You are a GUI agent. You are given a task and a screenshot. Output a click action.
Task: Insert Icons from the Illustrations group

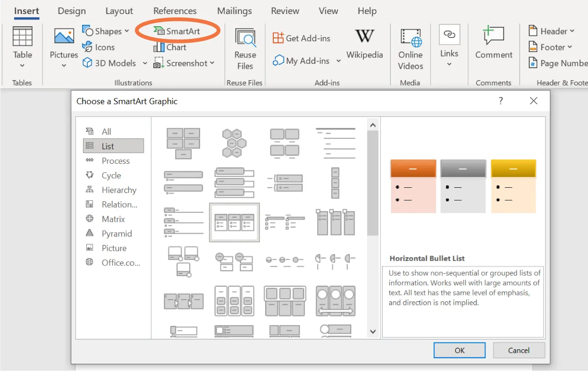[103, 47]
